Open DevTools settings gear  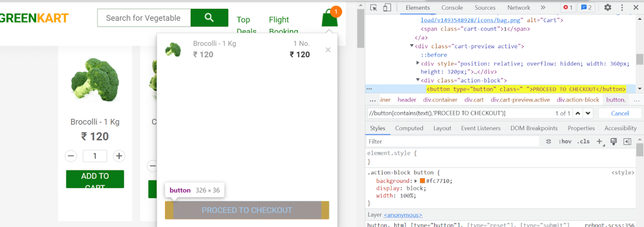(x=608, y=8)
